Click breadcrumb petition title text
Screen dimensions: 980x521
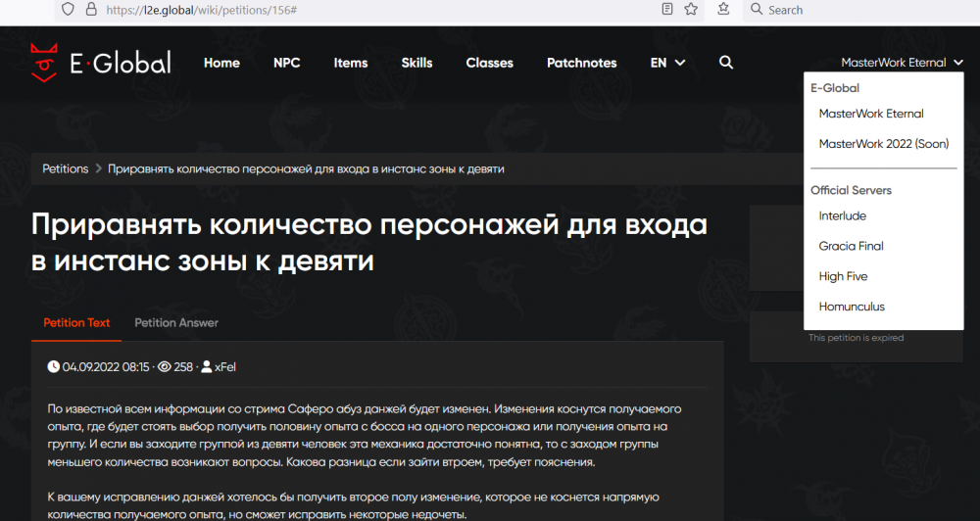tap(306, 168)
